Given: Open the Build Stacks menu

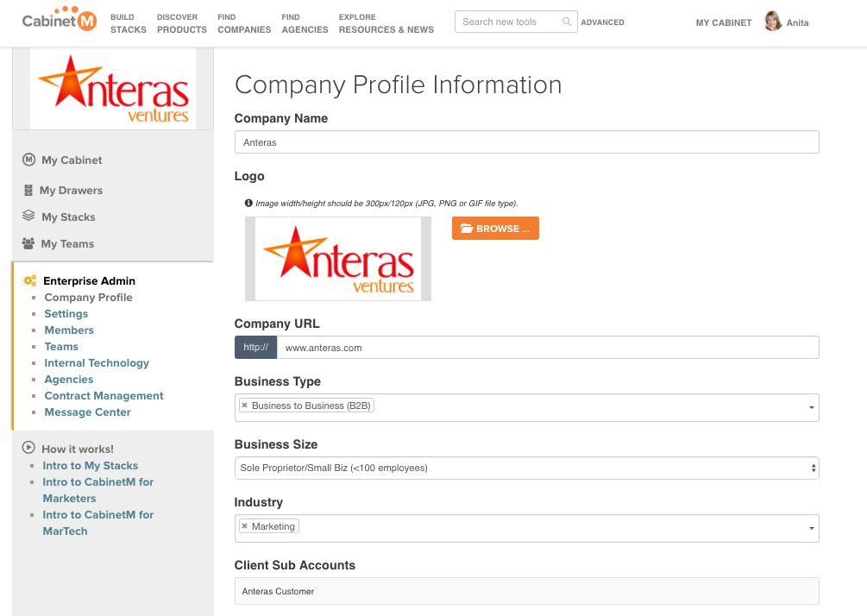Looking at the screenshot, I should pyautogui.click(x=129, y=23).
